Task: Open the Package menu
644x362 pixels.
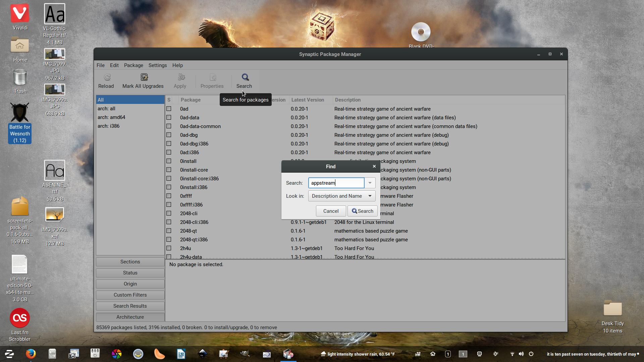Action: pyautogui.click(x=133, y=65)
